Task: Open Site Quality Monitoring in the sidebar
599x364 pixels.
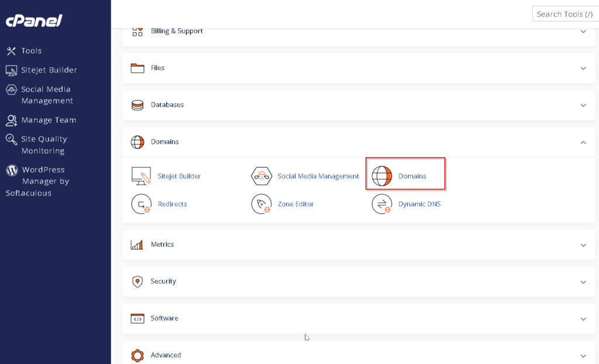Action: 44,145
